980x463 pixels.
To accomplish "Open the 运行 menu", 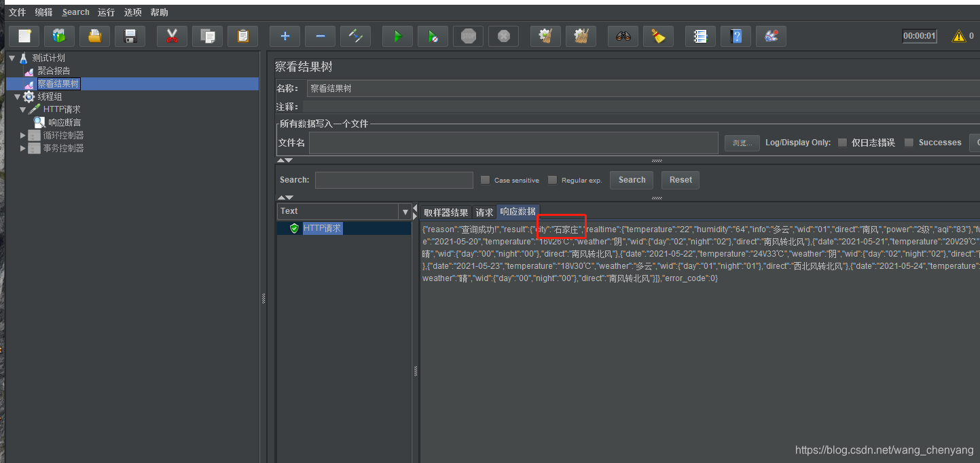I will (x=106, y=12).
